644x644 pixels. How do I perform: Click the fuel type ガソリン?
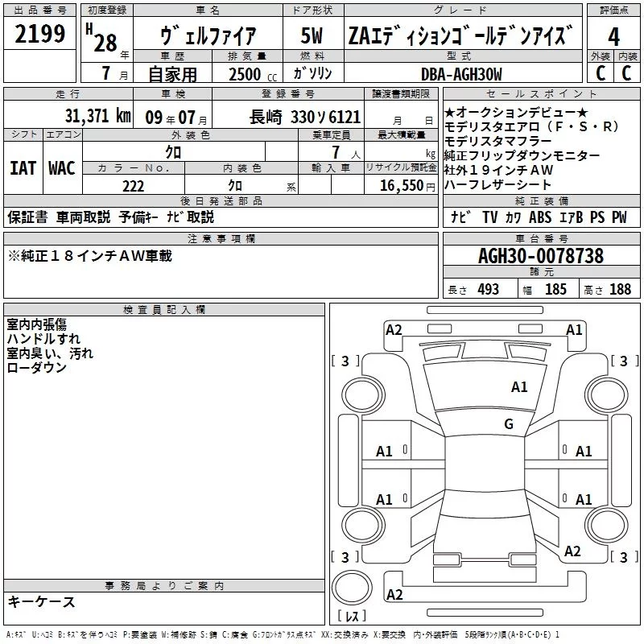[x=312, y=73]
